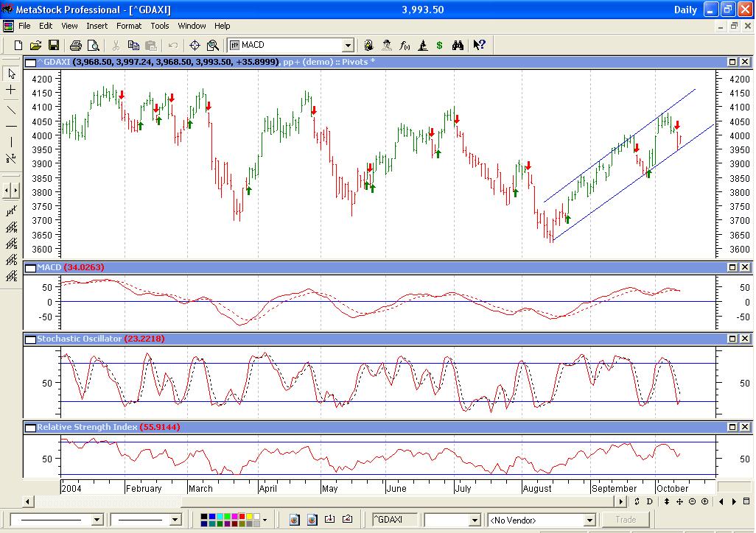This screenshot has width=756, height=533.
Task: Activate the crosshair data window tool
Action: click(195, 46)
